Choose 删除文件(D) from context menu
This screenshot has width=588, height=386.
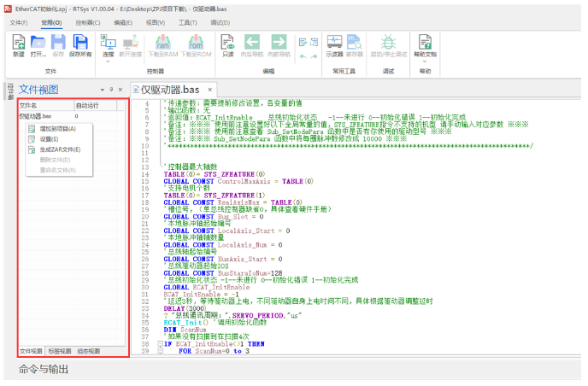(59, 160)
